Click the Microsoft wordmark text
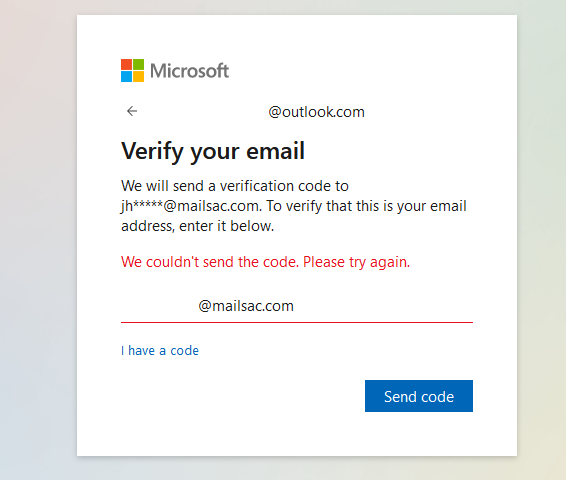This screenshot has height=480, width=566. coord(190,71)
